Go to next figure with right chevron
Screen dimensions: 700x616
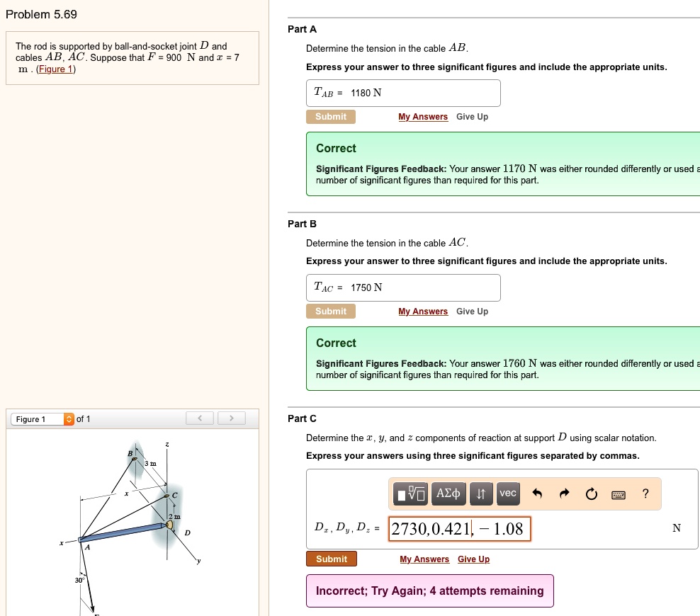[232, 418]
